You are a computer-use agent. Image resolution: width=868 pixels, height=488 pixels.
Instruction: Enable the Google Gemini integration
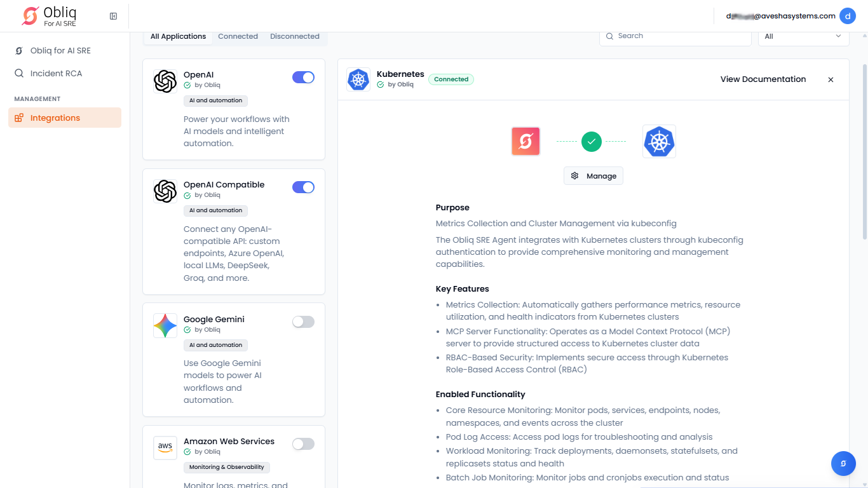(x=303, y=322)
